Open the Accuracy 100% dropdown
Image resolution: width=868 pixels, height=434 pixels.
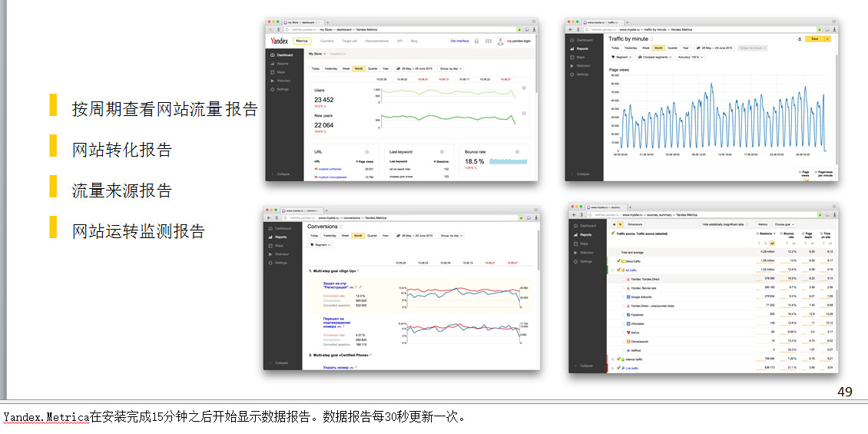click(691, 57)
